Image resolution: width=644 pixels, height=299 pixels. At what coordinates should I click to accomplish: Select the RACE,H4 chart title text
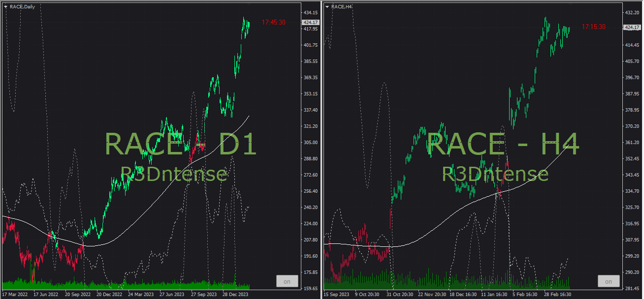pyautogui.click(x=342, y=7)
